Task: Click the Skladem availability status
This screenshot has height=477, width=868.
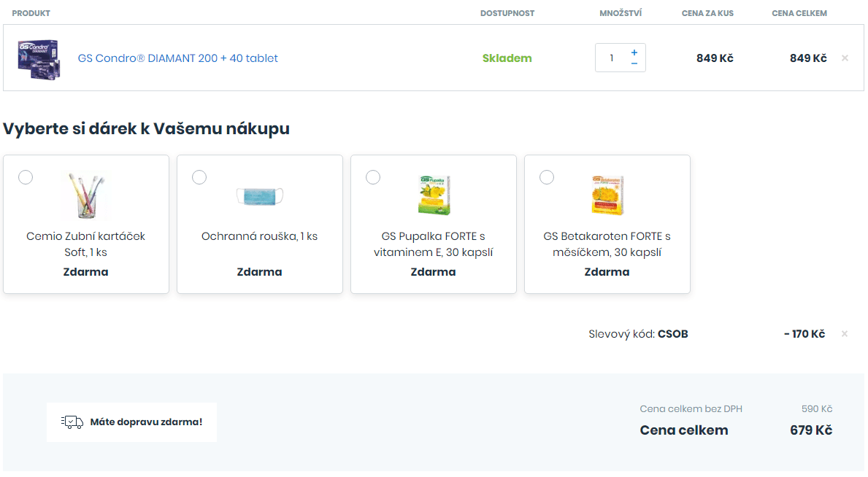Action: point(507,58)
